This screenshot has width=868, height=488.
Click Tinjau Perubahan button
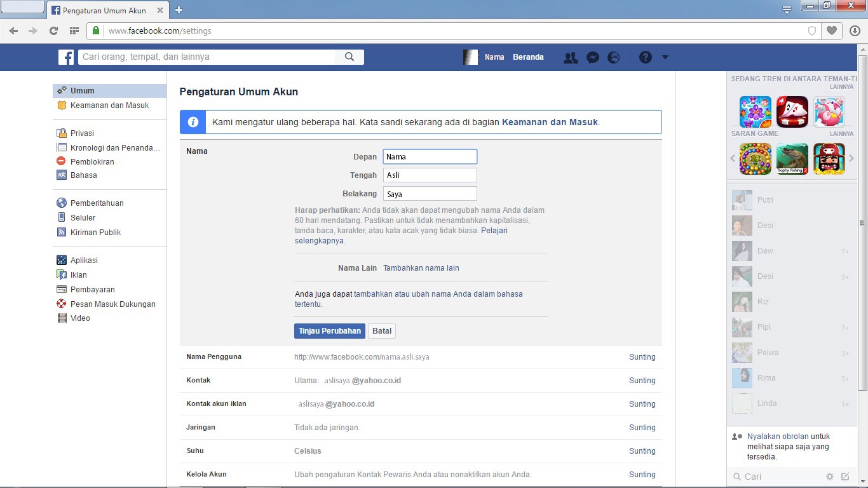(x=330, y=331)
